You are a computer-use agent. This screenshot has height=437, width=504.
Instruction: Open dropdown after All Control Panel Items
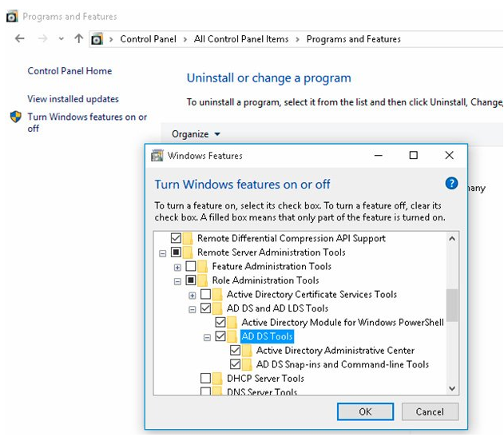(x=297, y=39)
